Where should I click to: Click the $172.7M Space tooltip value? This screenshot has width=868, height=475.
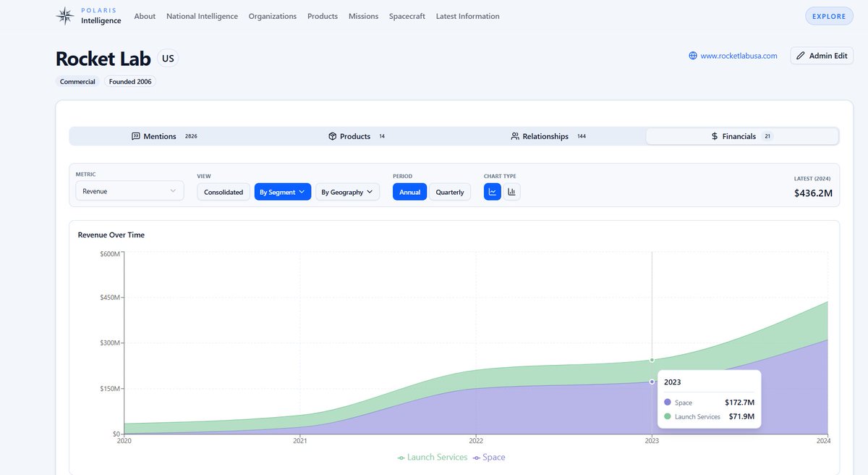[x=740, y=403]
